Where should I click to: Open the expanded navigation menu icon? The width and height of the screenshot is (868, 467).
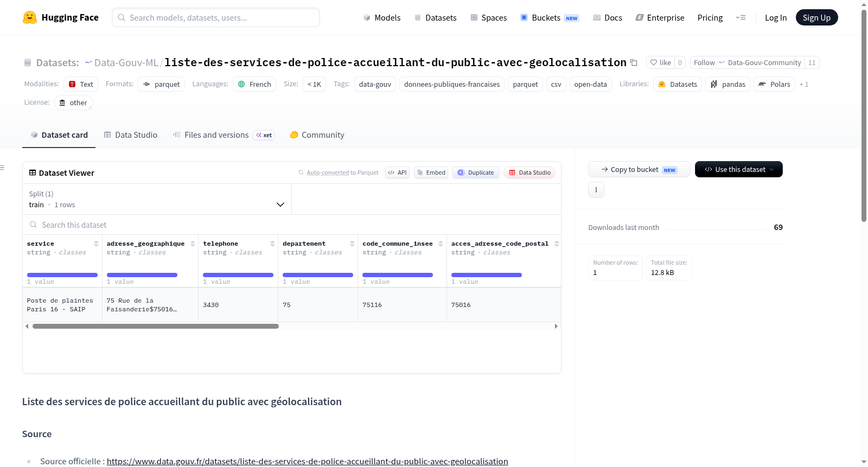[x=741, y=17]
